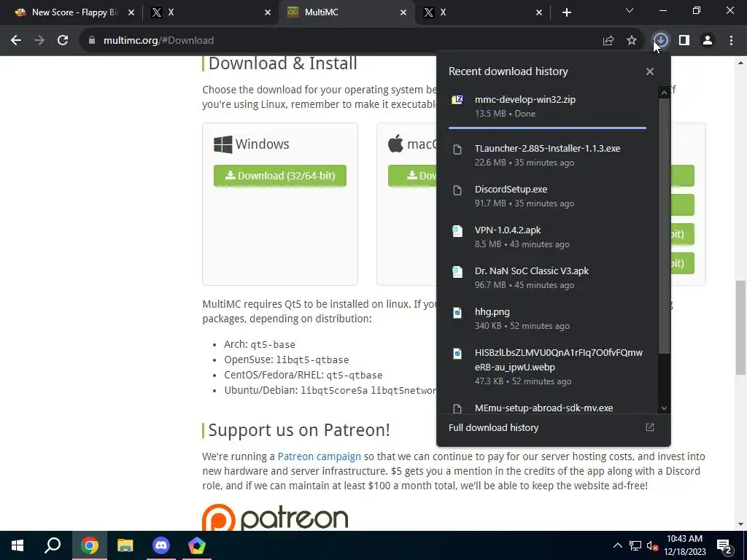Open Windows Start menu
The width and height of the screenshot is (747, 560).
(x=18, y=545)
